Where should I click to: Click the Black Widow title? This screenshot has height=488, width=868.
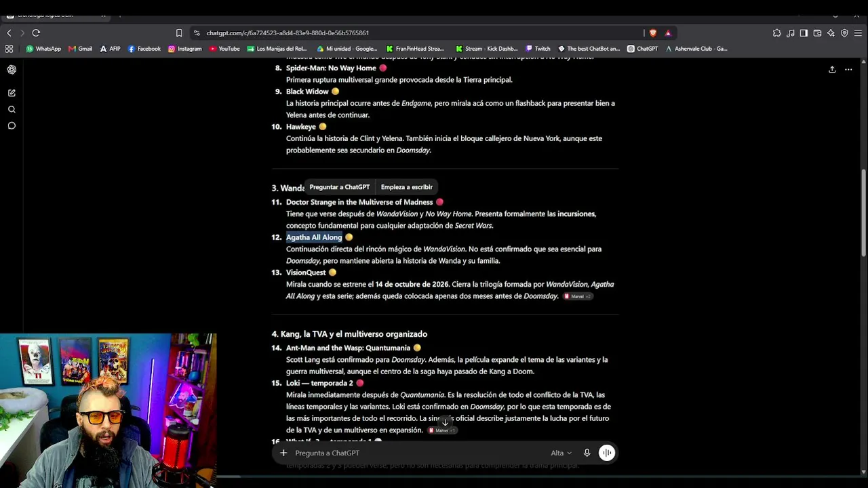click(x=307, y=91)
